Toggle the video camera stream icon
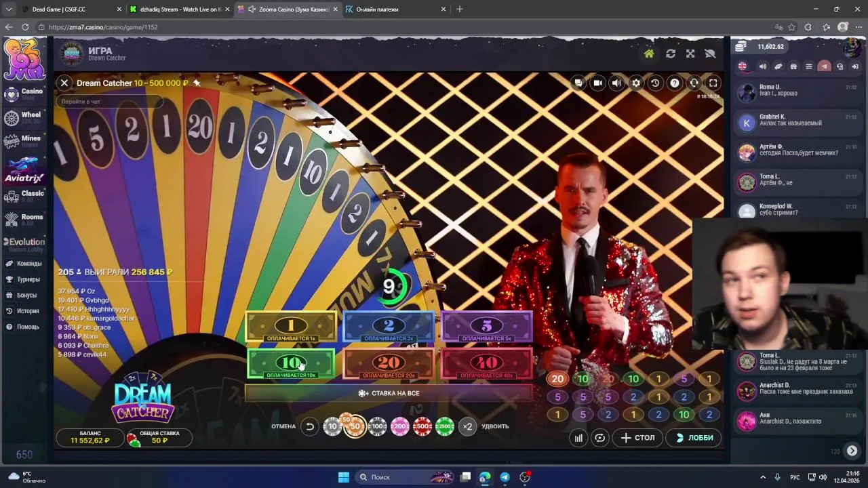This screenshot has width=868, height=488. [x=597, y=83]
